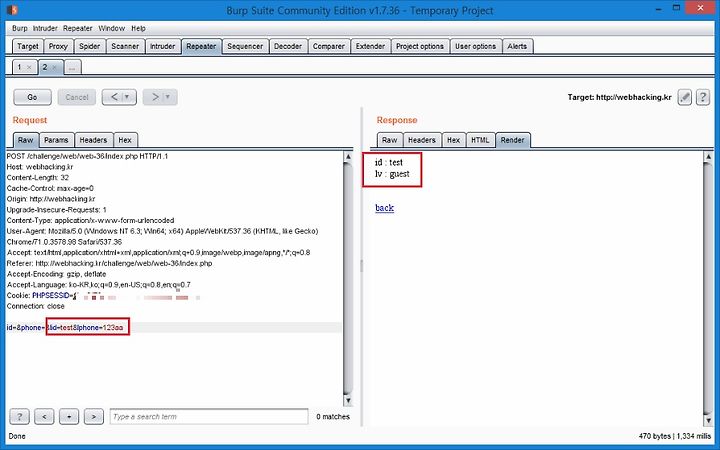The image size is (720, 450).
Task: Go back to the previous request
Action: click(x=113, y=97)
